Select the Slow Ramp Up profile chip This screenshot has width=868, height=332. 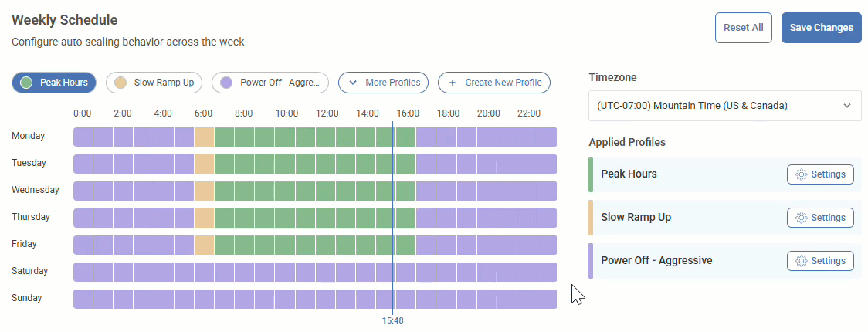[x=154, y=83]
